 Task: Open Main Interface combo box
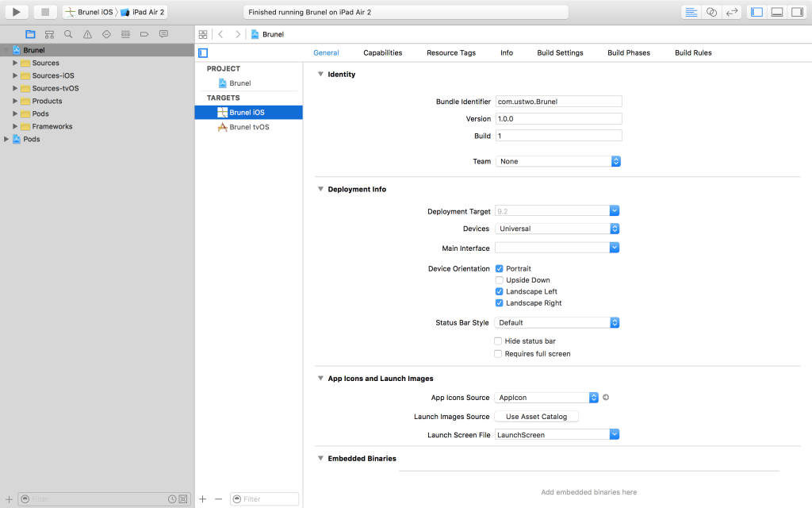pos(557,248)
